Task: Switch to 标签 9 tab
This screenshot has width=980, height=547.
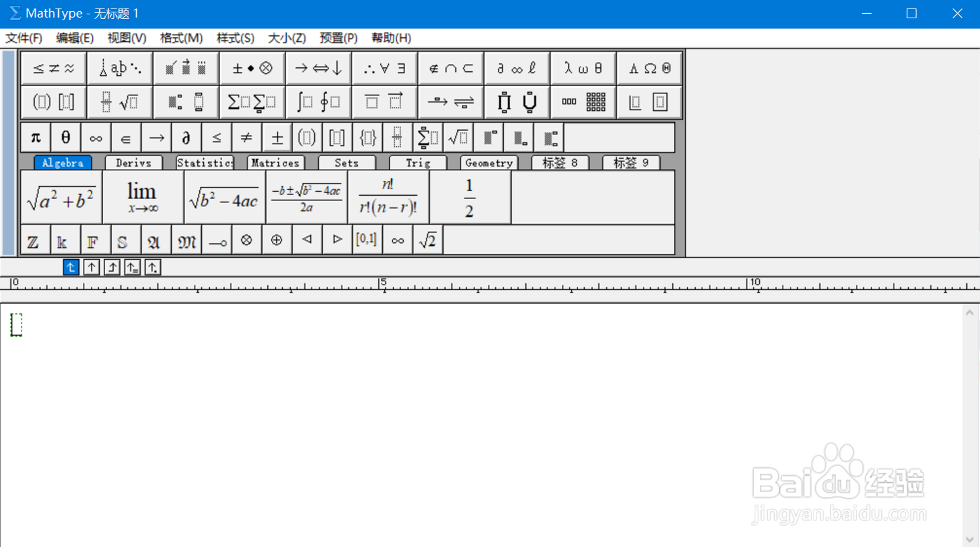Action: (x=631, y=163)
